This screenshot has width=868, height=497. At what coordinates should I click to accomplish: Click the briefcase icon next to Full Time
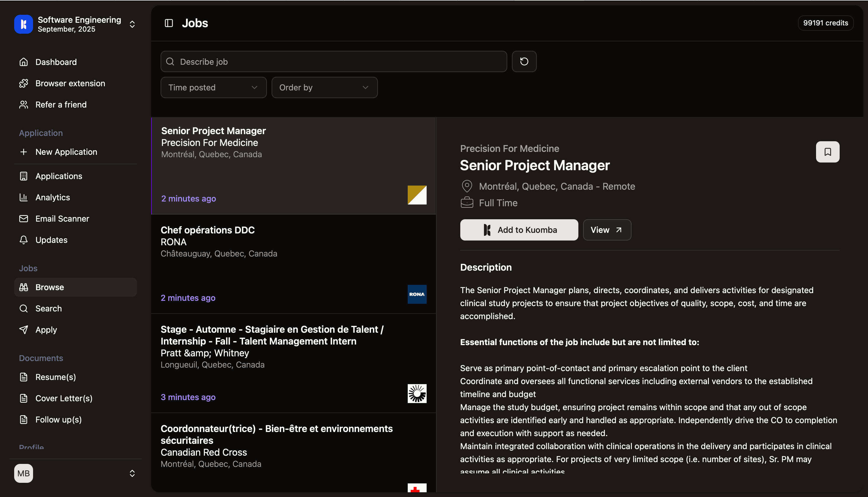point(466,203)
